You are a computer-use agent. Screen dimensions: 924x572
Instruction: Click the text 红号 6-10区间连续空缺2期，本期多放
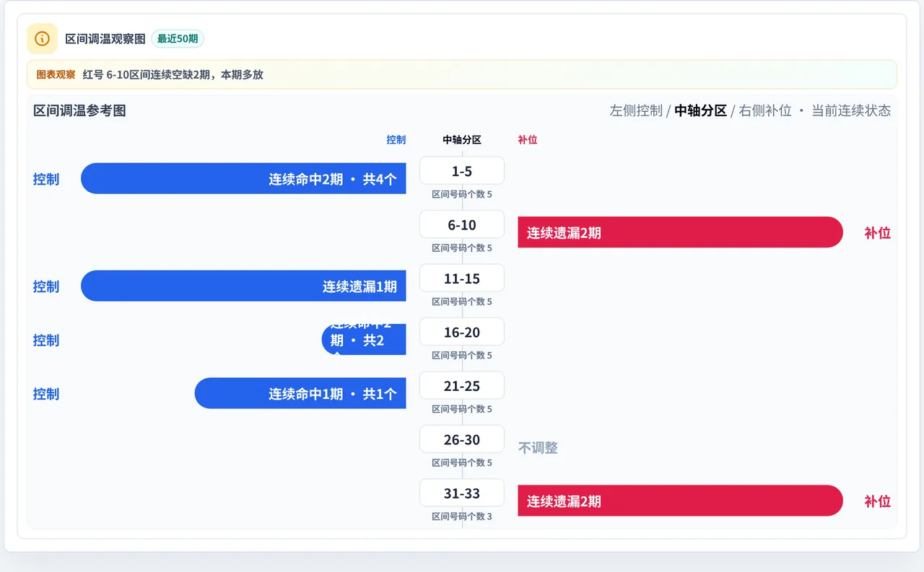173,74
